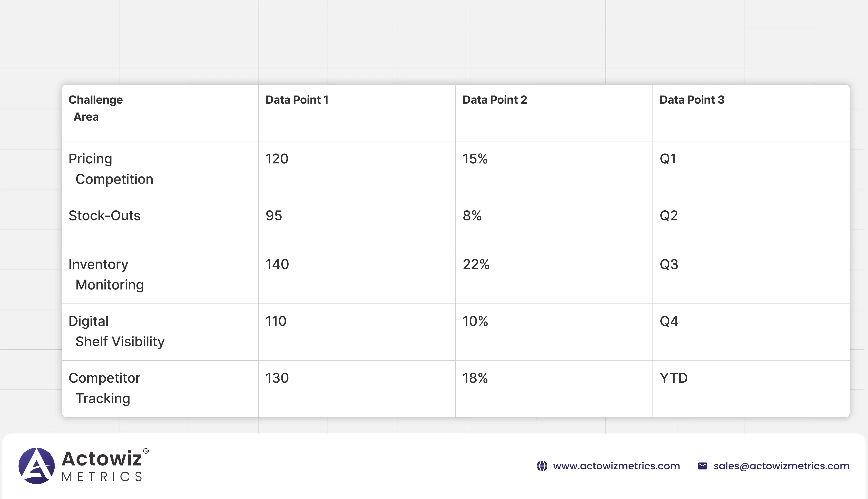
Task: Click the Pricing Competition row label
Action: click(111, 169)
